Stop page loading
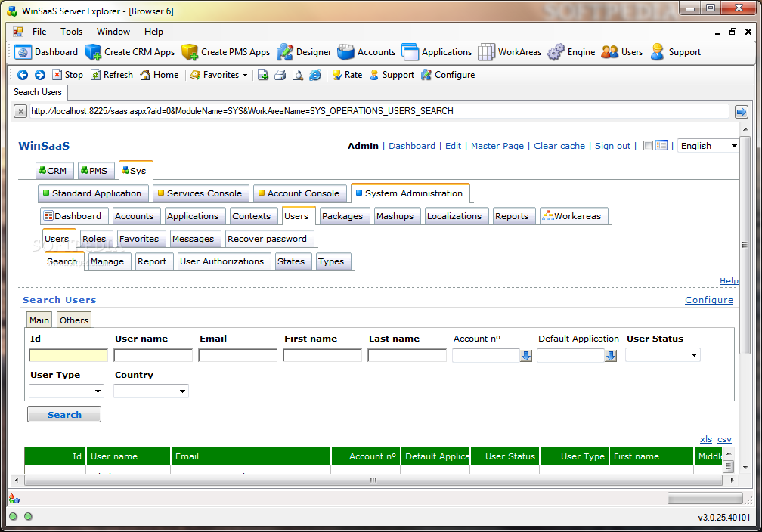 [x=67, y=75]
